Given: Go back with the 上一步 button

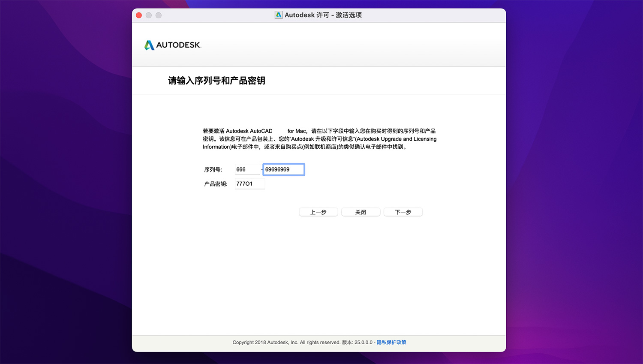Looking at the screenshot, I should pyautogui.click(x=318, y=212).
